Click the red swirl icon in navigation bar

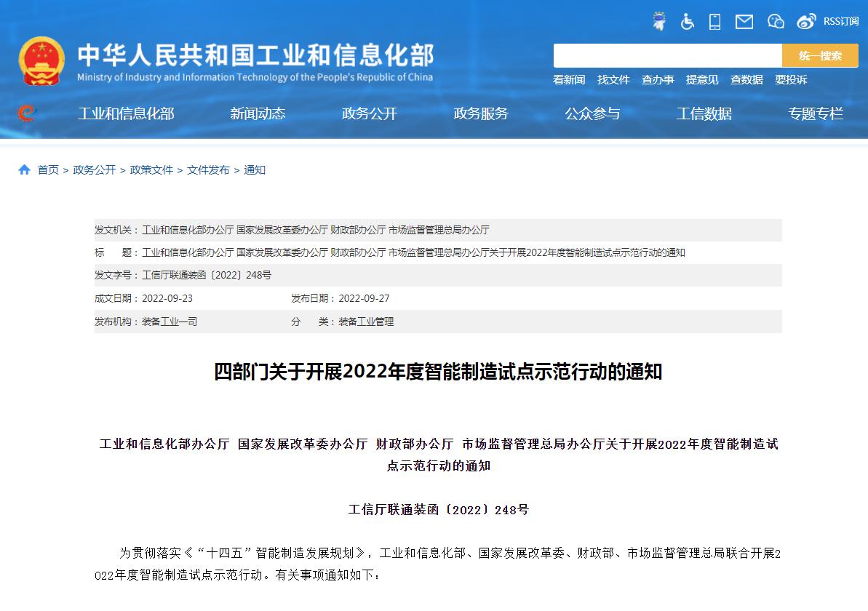[27, 113]
